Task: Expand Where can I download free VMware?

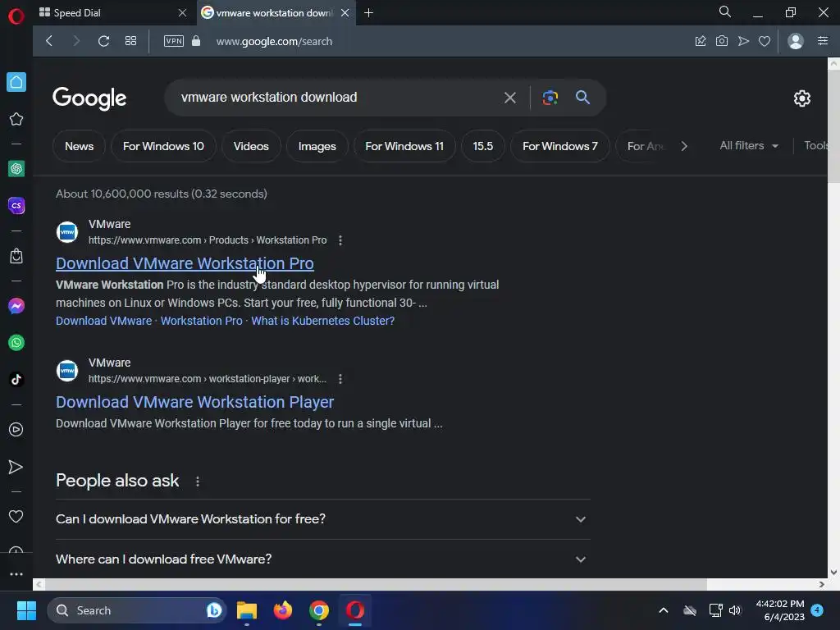Action: pyautogui.click(x=323, y=559)
